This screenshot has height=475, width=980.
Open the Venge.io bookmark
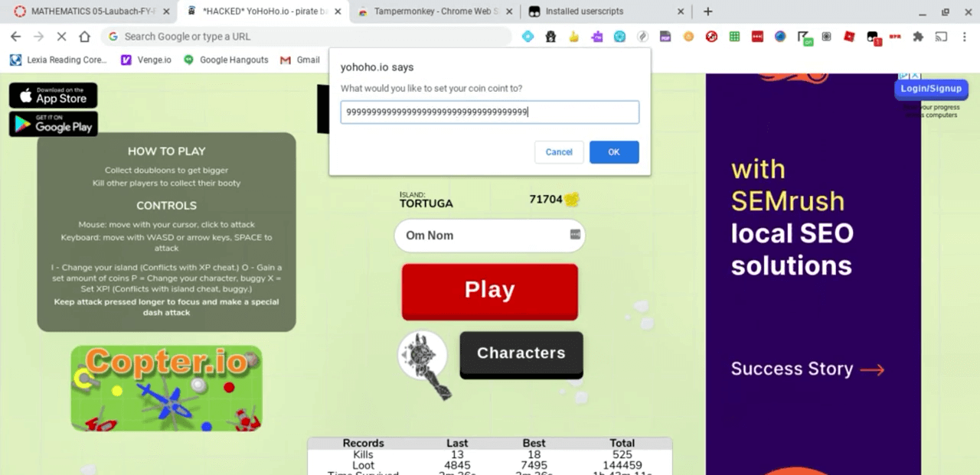(146, 60)
